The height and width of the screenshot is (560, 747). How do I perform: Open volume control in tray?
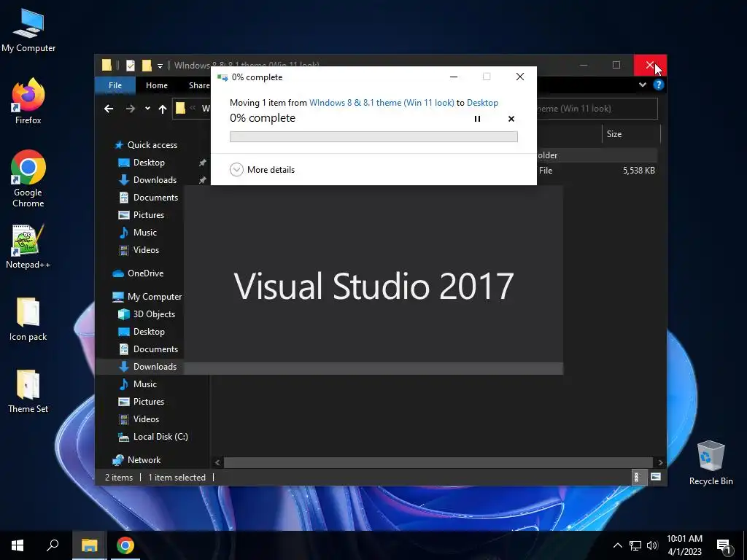click(x=652, y=545)
